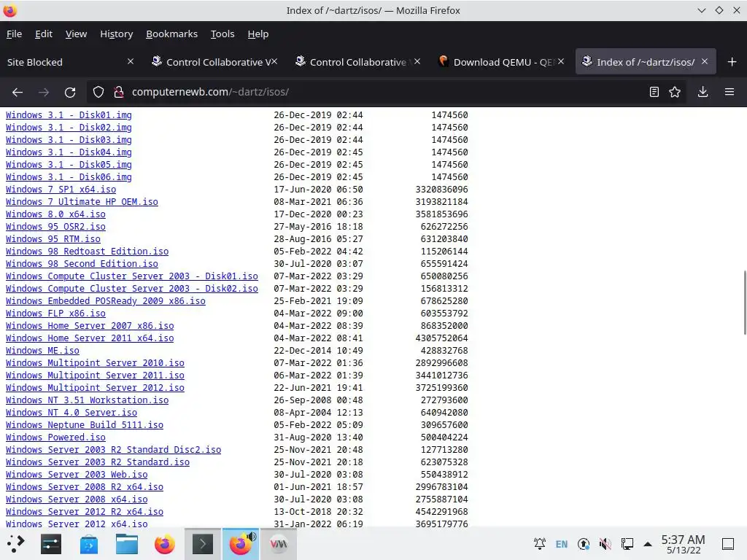
Task: Open a new tab with plus button
Action: (x=732, y=62)
